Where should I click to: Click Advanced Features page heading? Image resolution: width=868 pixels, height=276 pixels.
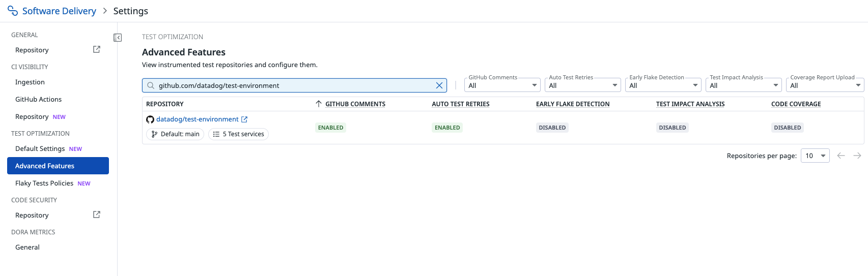(184, 52)
